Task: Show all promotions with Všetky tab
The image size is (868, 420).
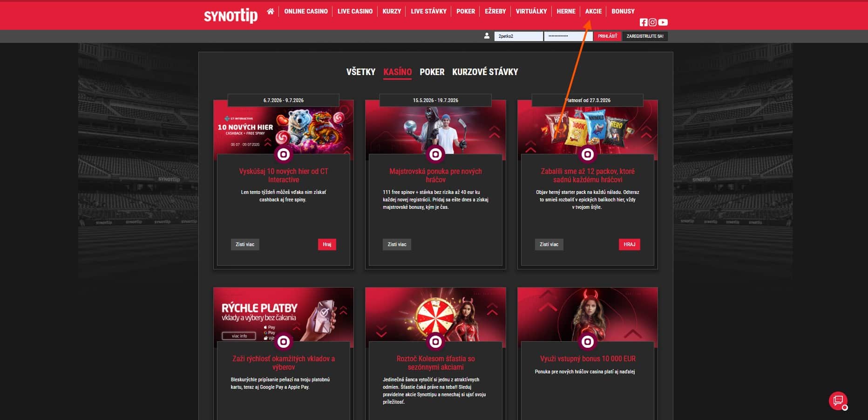Action: 361,72
